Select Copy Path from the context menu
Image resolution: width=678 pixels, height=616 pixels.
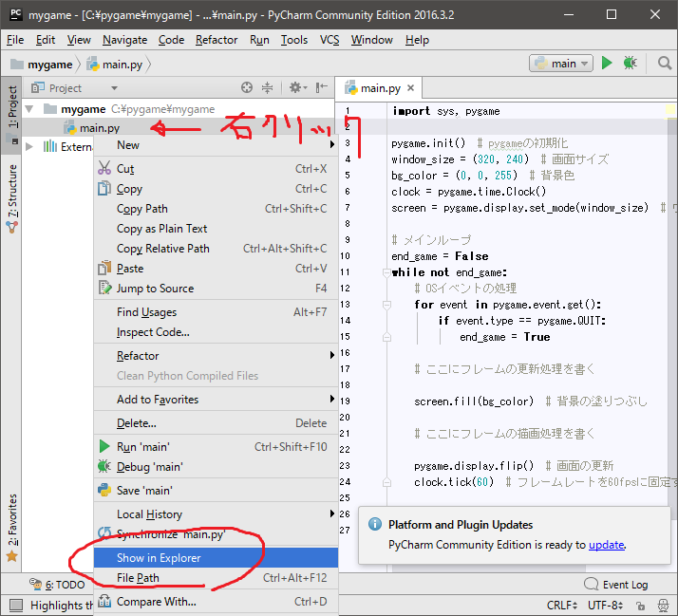coord(216,209)
